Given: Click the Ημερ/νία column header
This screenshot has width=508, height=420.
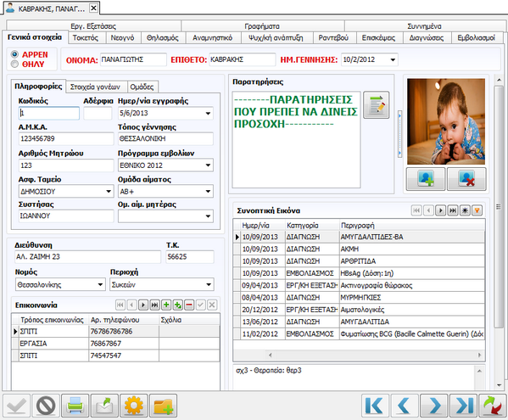Looking at the screenshot, I should [x=263, y=225].
